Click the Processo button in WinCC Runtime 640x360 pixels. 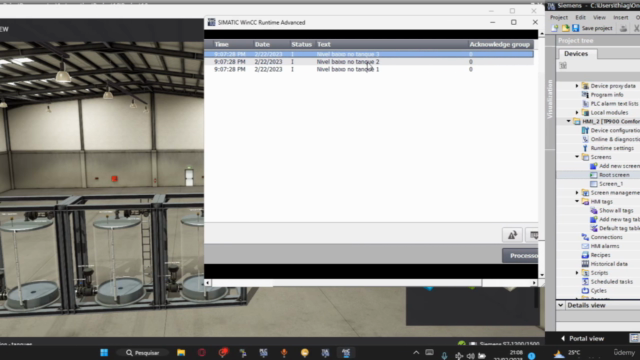pos(520,256)
